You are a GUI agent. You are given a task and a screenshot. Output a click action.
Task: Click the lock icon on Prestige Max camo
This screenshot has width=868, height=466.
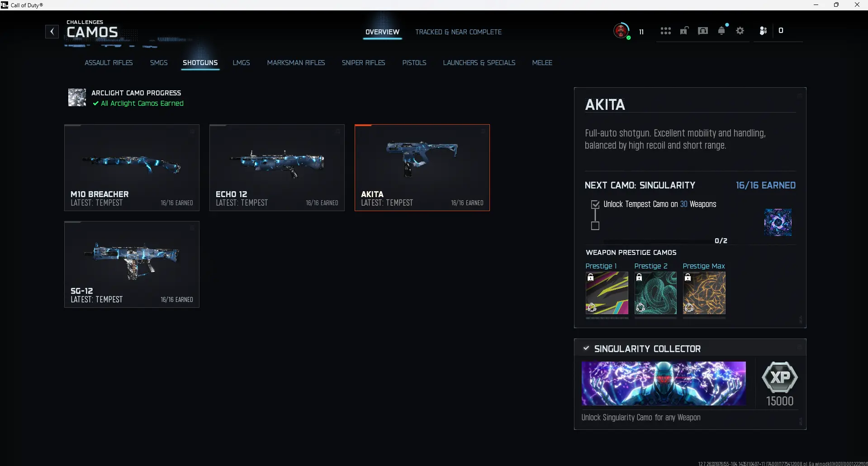click(688, 278)
